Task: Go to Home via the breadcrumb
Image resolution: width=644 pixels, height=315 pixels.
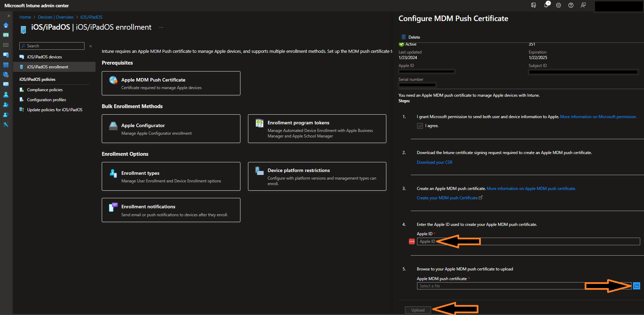Action: (x=25, y=17)
